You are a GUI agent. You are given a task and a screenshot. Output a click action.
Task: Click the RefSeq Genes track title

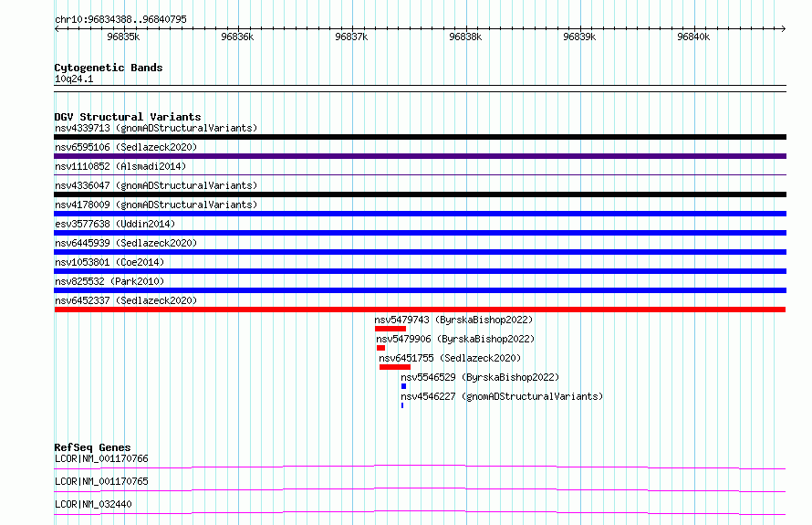point(92,447)
